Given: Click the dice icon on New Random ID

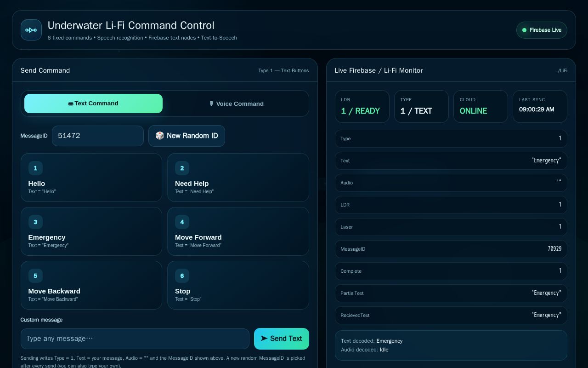Looking at the screenshot, I should (x=160, y=136).
